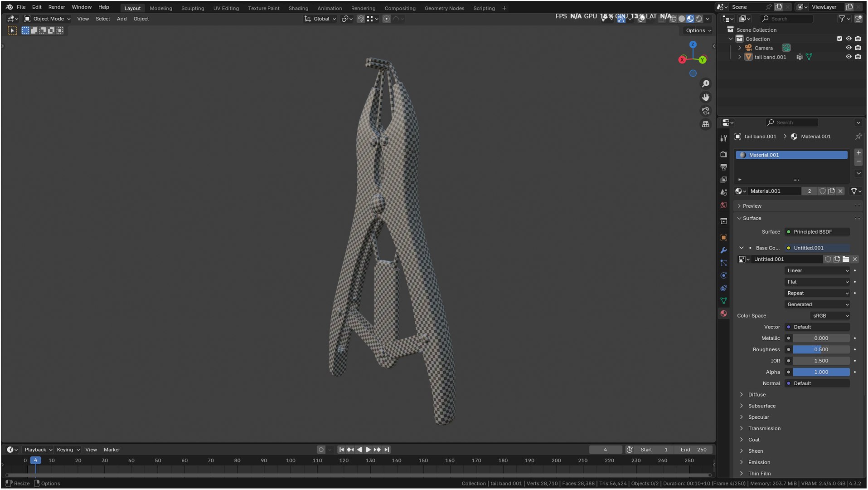This screenshot has width=868, height=490.
Task: Disable tail band.001 in renders camera icon
Action: point(858,57)
